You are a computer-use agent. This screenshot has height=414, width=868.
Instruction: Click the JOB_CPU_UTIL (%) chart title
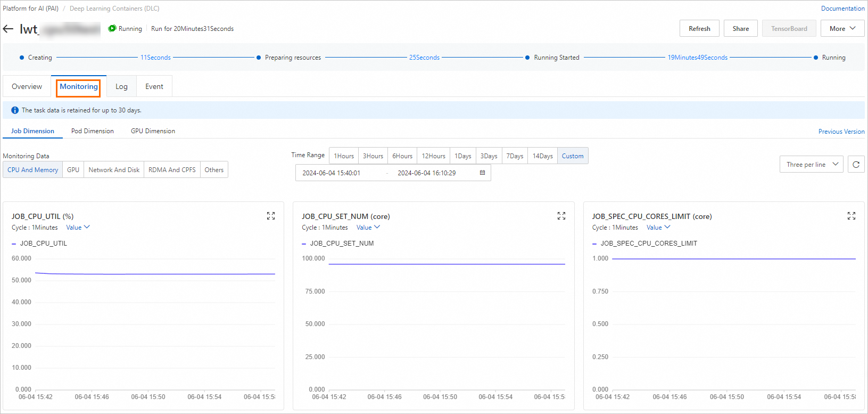point(43,216)
